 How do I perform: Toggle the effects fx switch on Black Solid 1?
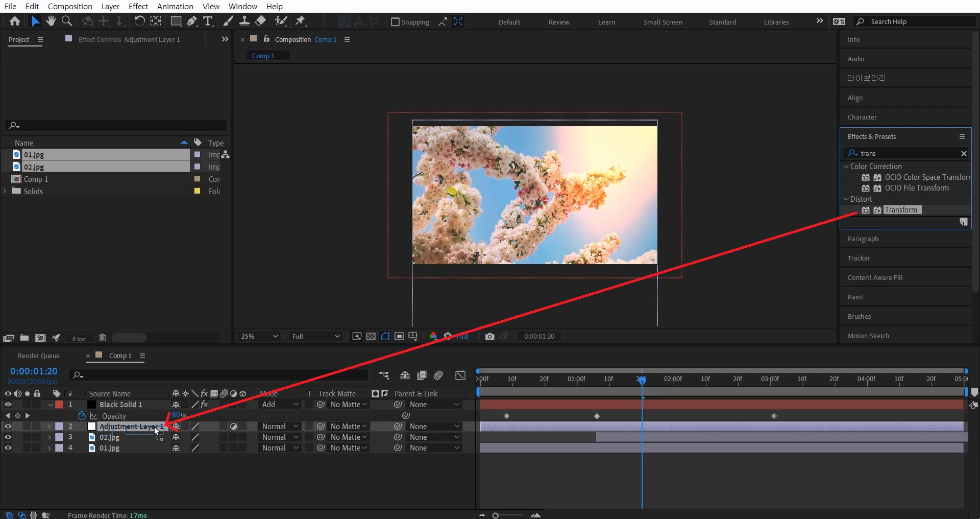(x=204, y=405)
